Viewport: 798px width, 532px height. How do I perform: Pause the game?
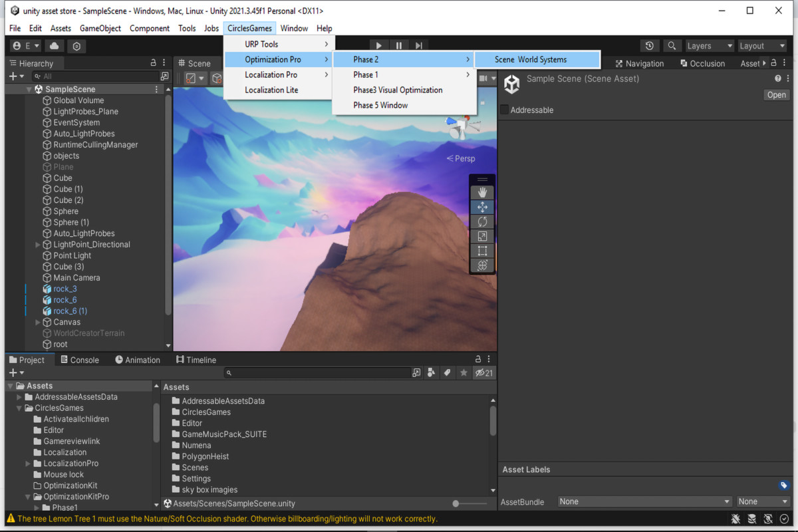click(x=398, y=46)
